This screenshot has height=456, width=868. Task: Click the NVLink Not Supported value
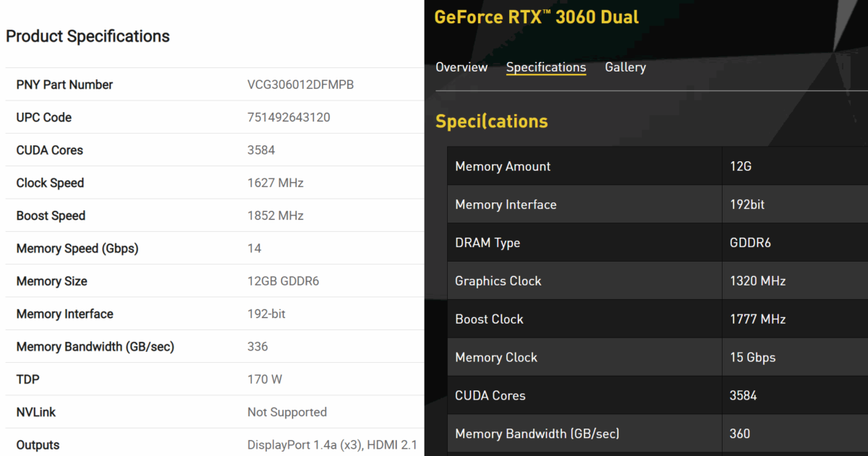(x=287, y=412)
